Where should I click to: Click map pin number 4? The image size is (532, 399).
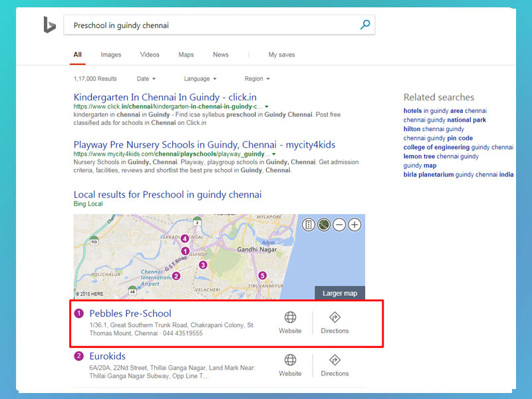point(185,239)
